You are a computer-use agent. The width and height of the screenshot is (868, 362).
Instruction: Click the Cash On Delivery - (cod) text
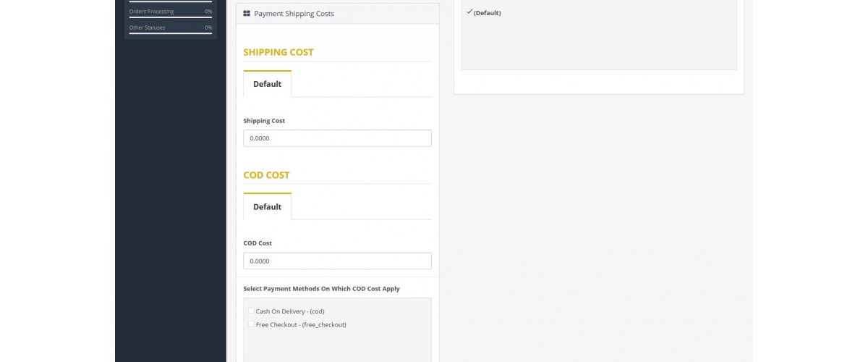tap(290, 311)
